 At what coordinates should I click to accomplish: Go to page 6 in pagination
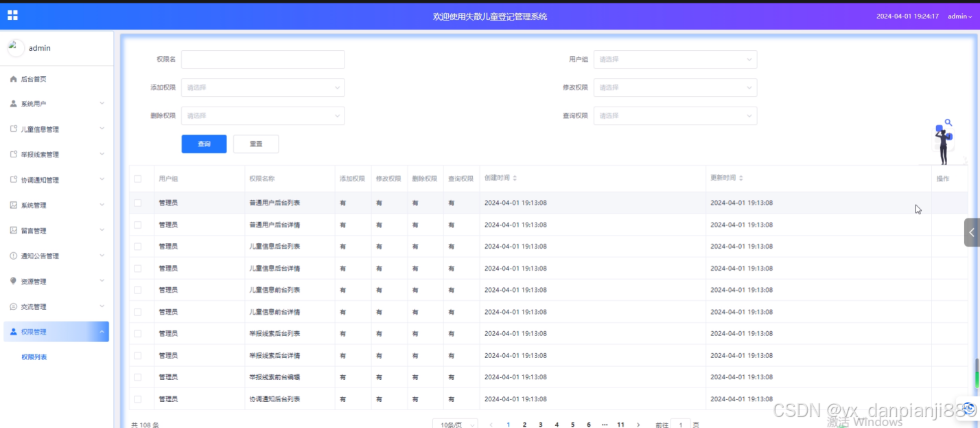[x=589, y=425]
